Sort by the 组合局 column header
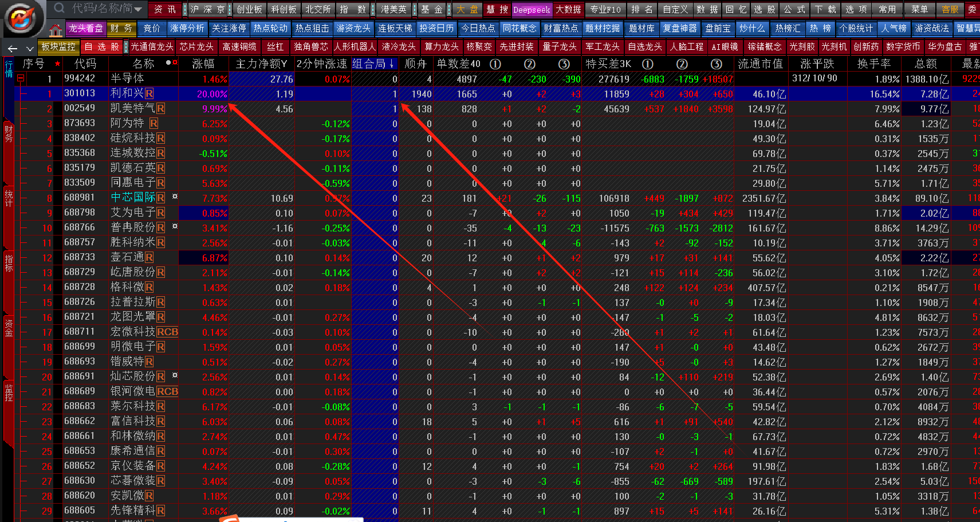 click(373, 64)
